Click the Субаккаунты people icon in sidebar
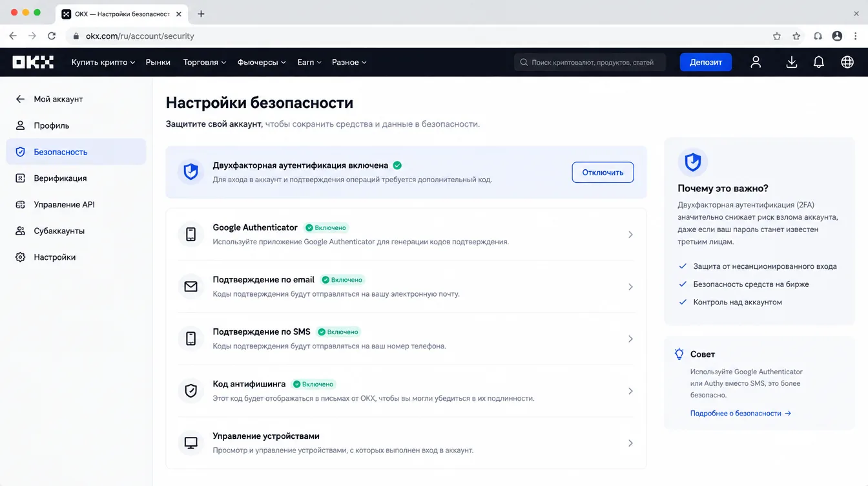This screenshot has height=486, width=868. point(21,231)
